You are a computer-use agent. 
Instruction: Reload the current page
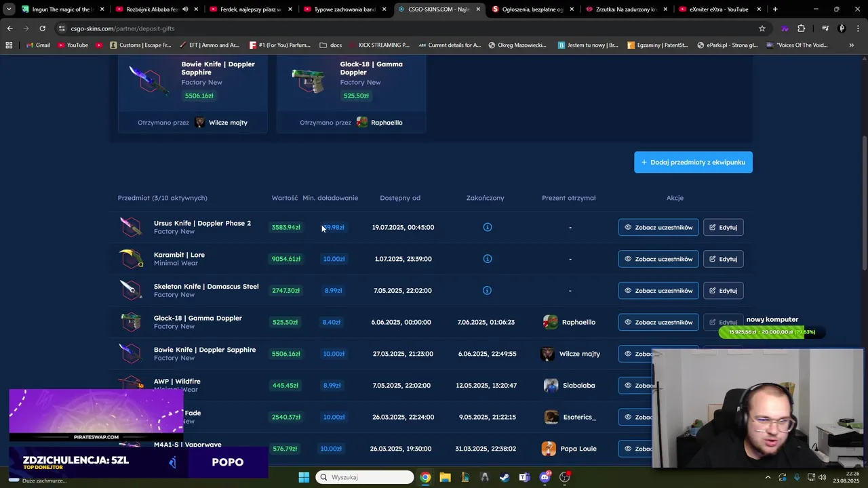pyautogui.click(x=42, y=28)
